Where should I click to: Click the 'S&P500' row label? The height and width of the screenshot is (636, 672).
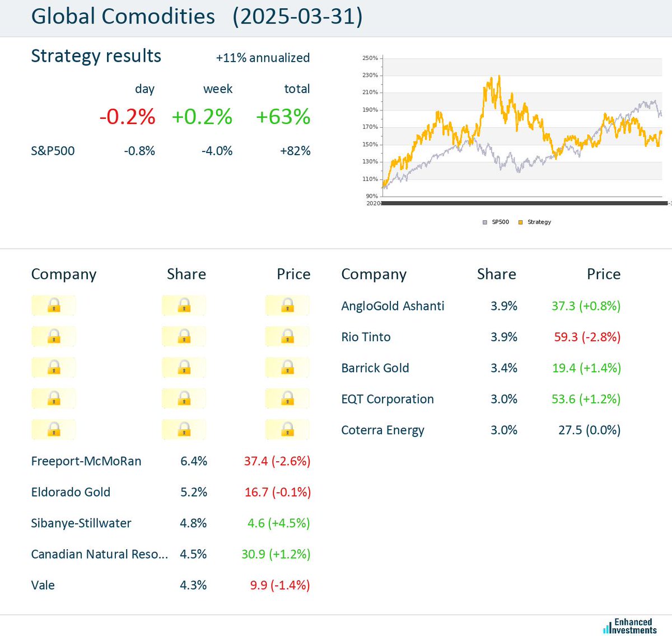click(53, 151)
